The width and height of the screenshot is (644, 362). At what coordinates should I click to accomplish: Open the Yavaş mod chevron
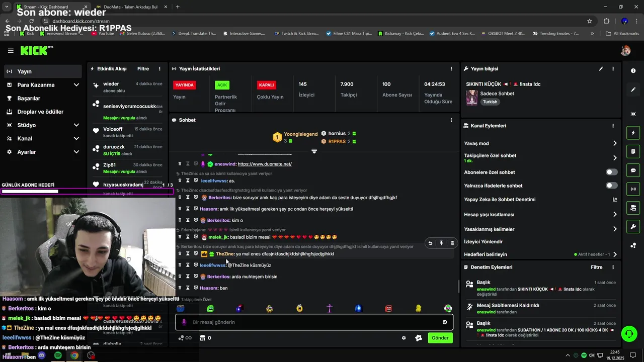615,143
